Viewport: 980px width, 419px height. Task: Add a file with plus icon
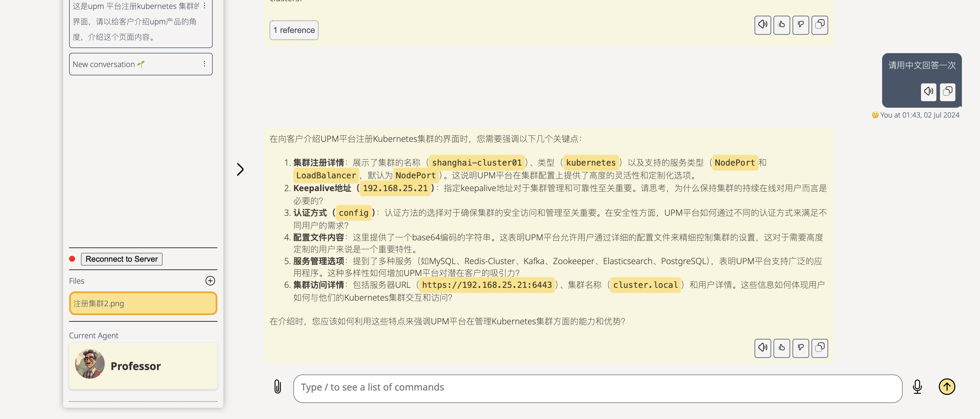pyautogui.click(x=210, y=281)
